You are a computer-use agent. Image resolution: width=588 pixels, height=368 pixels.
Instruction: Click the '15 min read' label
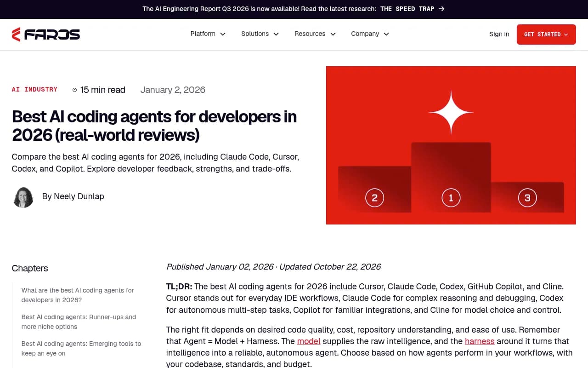tap(103, 90)
